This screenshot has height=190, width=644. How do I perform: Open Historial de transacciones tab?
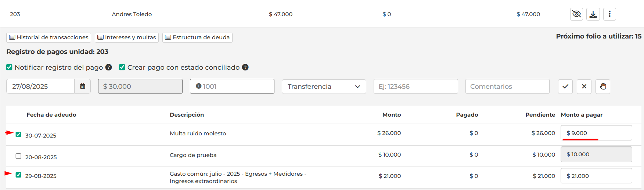48,37
